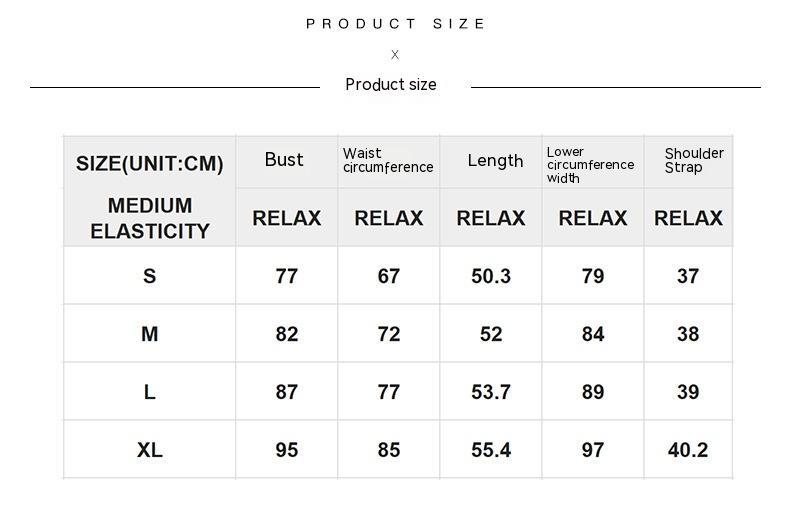Select the 53.7 length value for L
Image resolution: width=790 pixels, height=510 pixels.
pos(491,392)
